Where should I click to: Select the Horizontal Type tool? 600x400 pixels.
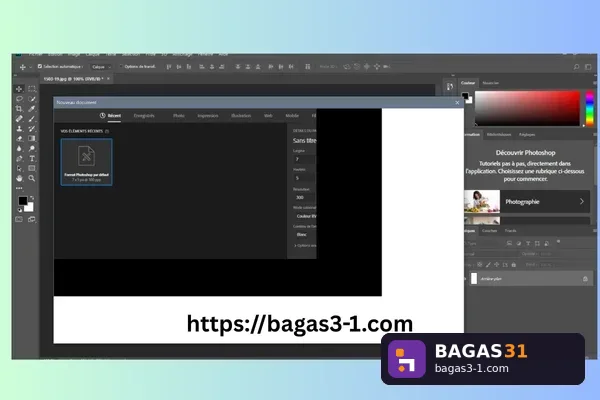pyautogui.click(x=32, y=158)
